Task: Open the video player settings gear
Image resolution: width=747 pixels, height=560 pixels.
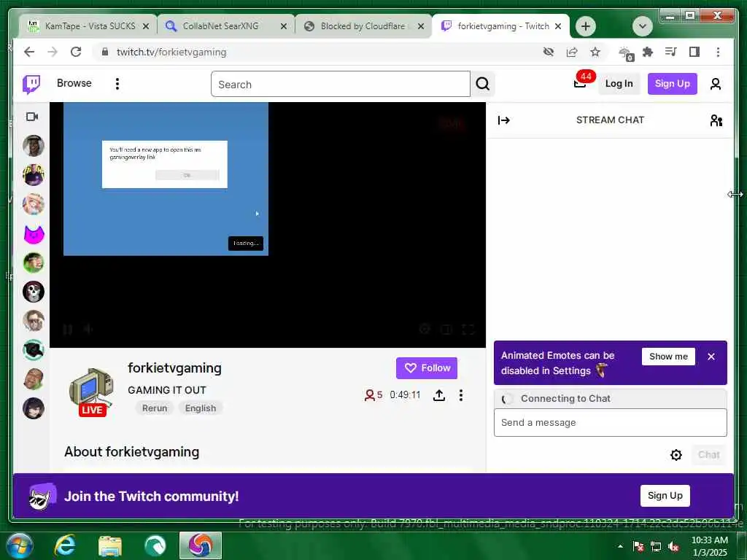Action: pyautogui.click(x=425, y=329)
